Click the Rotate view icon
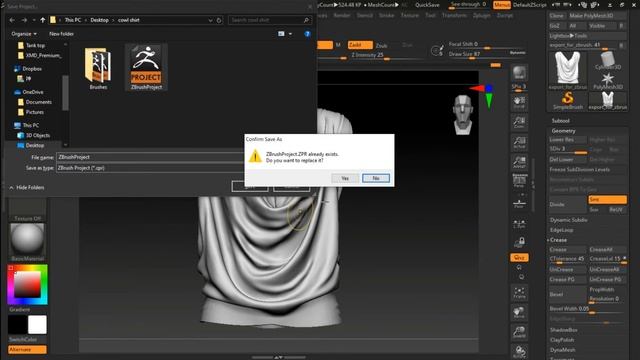 (x=519, y=351)
